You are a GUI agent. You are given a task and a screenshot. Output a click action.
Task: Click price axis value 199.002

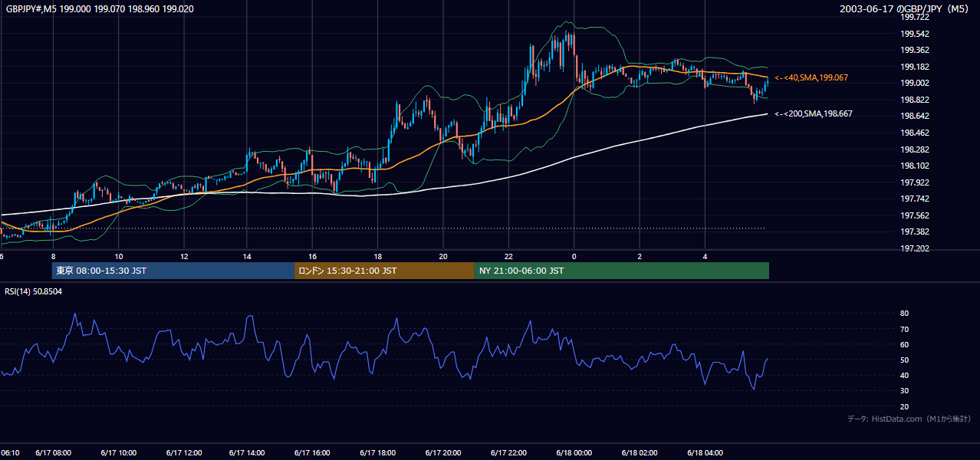click(915, 84)
